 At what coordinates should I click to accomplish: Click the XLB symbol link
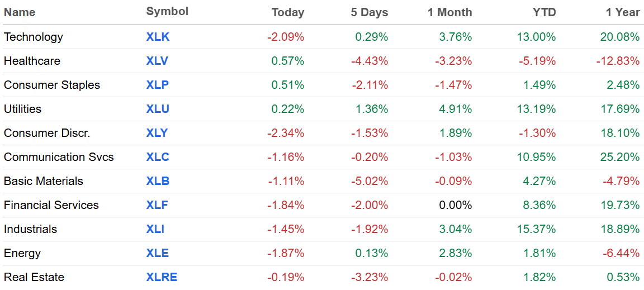(x=158, y=182)
